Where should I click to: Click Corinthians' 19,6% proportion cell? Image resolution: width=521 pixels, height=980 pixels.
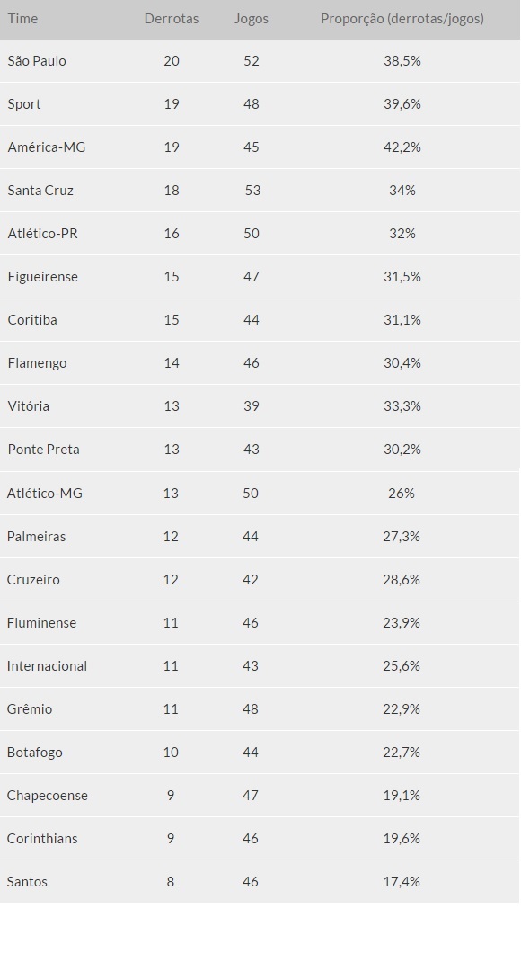click(x=402, y=838)
